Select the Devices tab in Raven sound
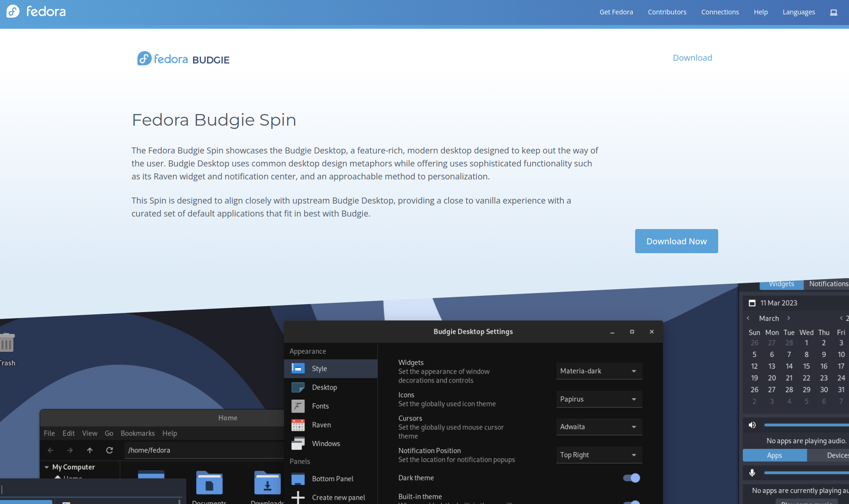This screenshot has width=849, height=504. (828, 455)
